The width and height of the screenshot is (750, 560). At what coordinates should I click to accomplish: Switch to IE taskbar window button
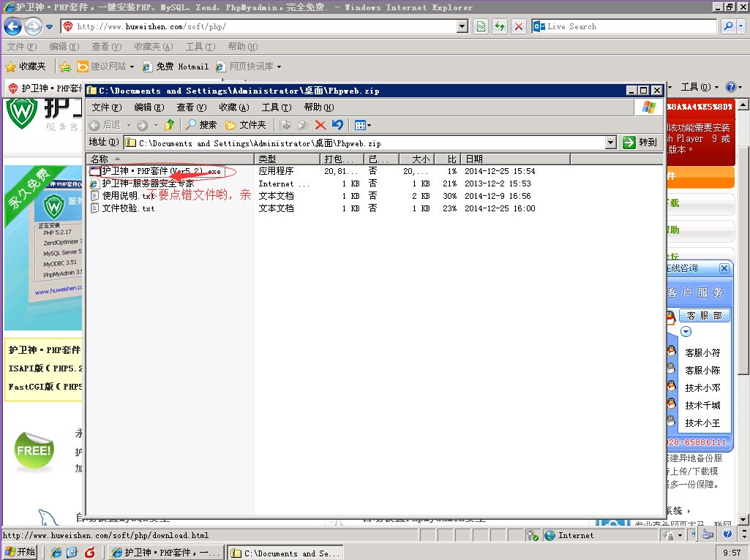pyautogui.click(x=165, y=553)
